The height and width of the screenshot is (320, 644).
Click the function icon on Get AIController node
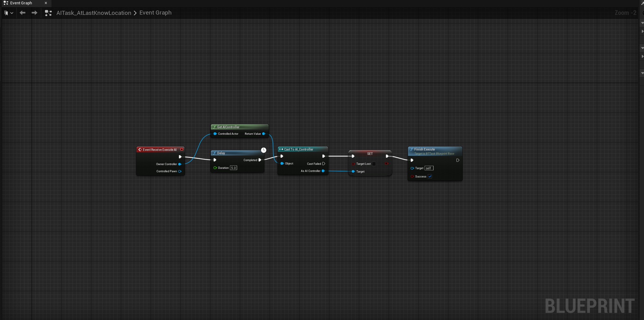point(215,127)
